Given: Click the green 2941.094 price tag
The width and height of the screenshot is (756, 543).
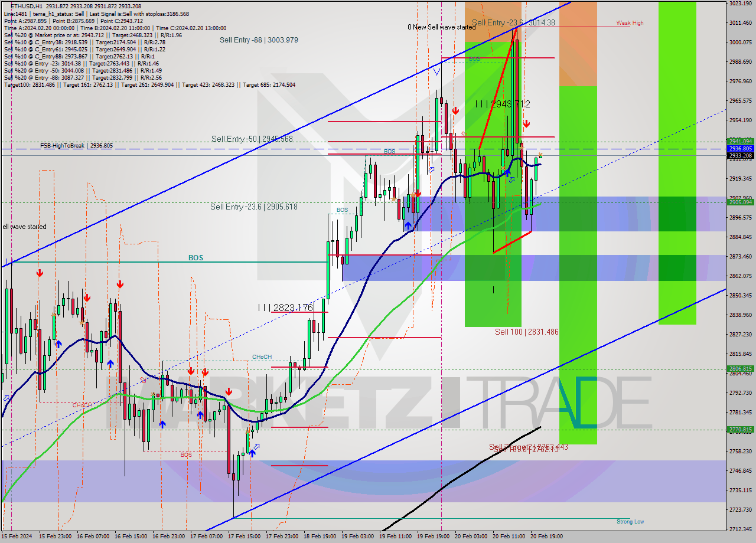Looking at the screenshot, I should coord(740,142).
